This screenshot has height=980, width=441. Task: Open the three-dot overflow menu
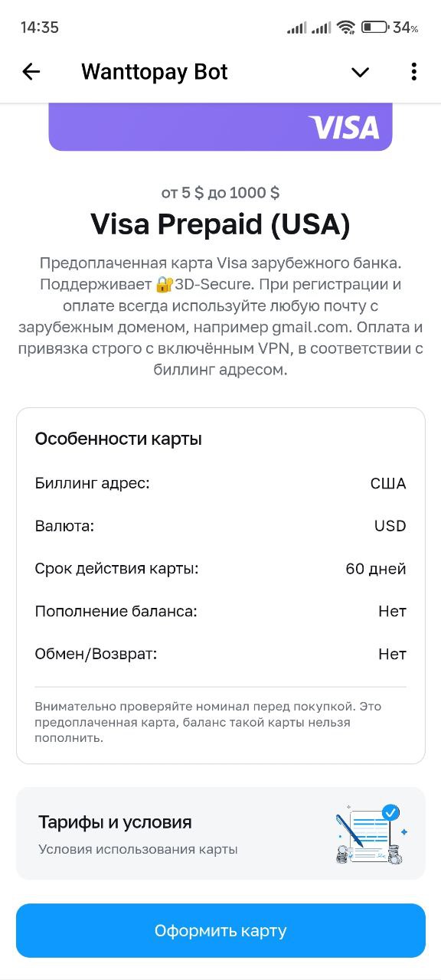click(413, 72)
